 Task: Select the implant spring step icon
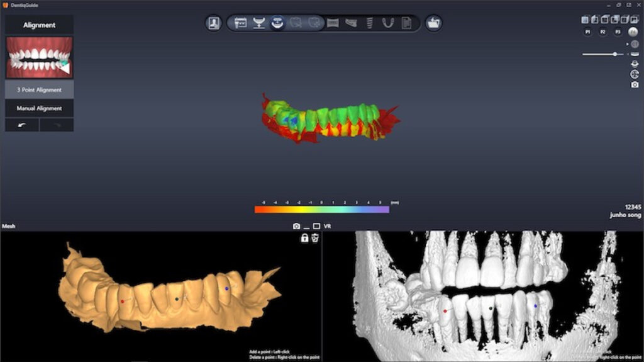pos(370,23)
